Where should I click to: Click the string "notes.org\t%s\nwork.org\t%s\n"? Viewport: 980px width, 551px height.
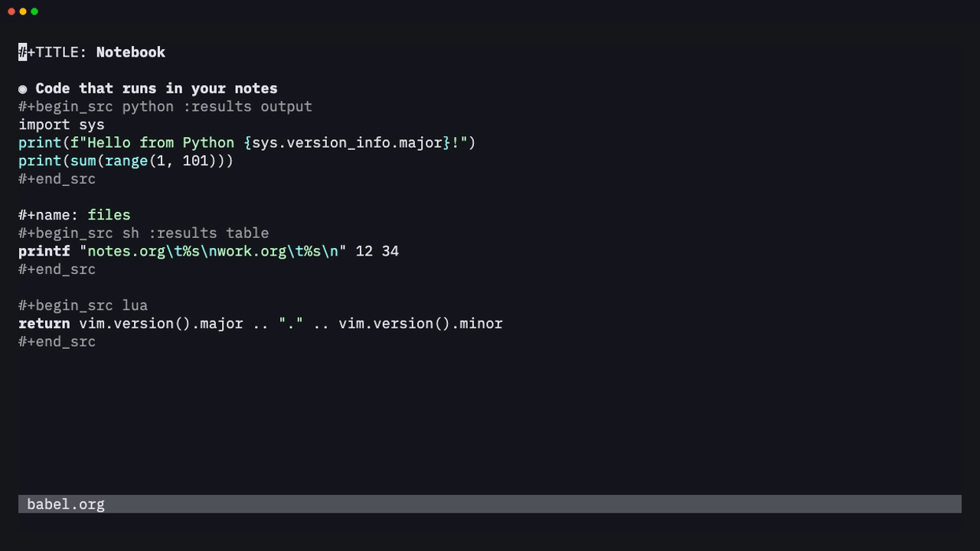click(213, 251)
